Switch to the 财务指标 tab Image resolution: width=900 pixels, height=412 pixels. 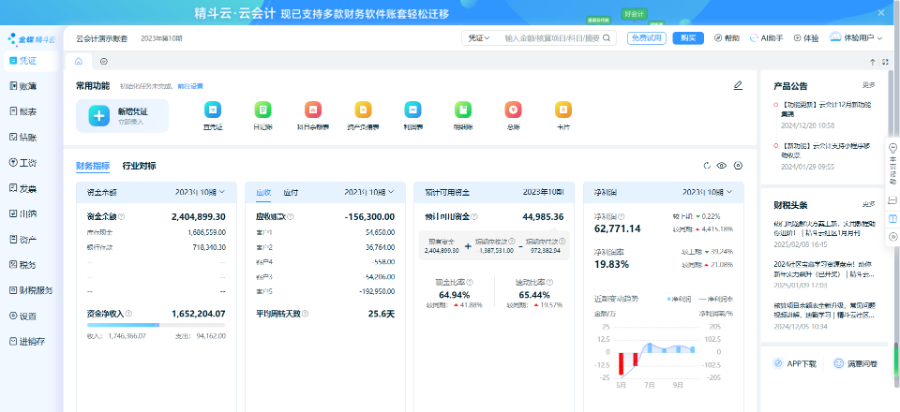pyautogui.click(x=93, y=166)
